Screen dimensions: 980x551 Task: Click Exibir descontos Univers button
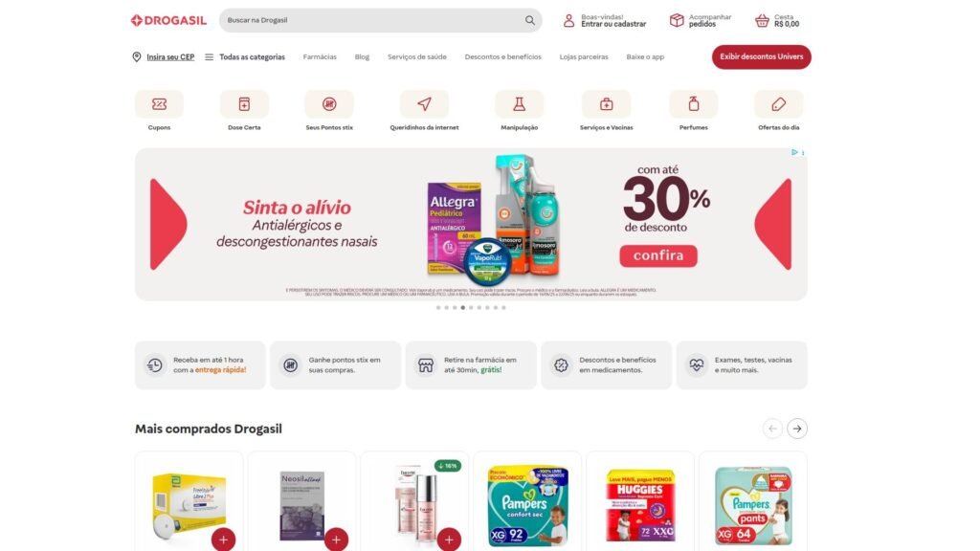point(761,56)
